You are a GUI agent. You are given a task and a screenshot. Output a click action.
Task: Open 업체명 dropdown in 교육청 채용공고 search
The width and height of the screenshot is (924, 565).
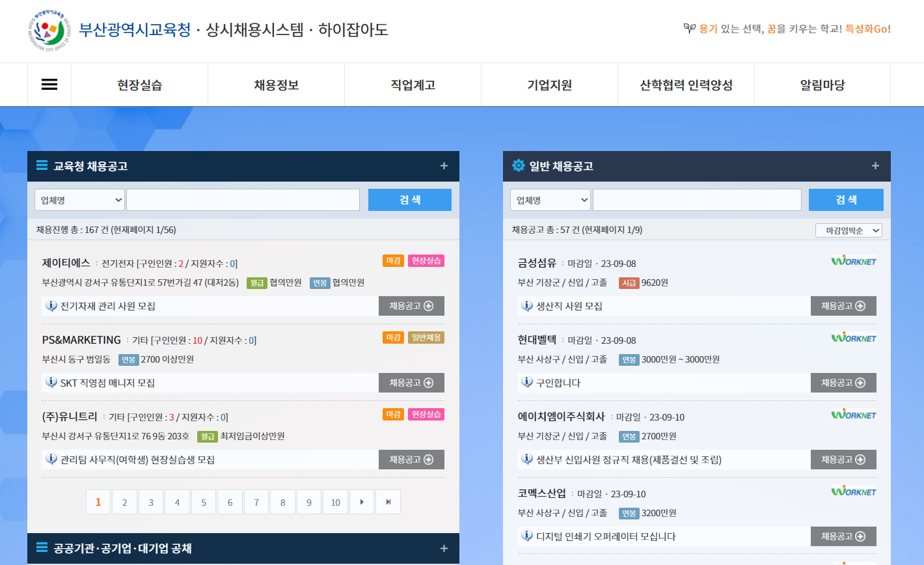tap(79, 200)
